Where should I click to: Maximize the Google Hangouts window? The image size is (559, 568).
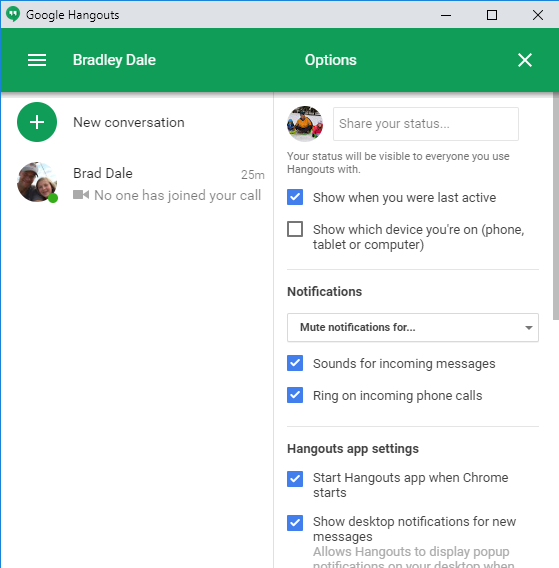[492, 15]
